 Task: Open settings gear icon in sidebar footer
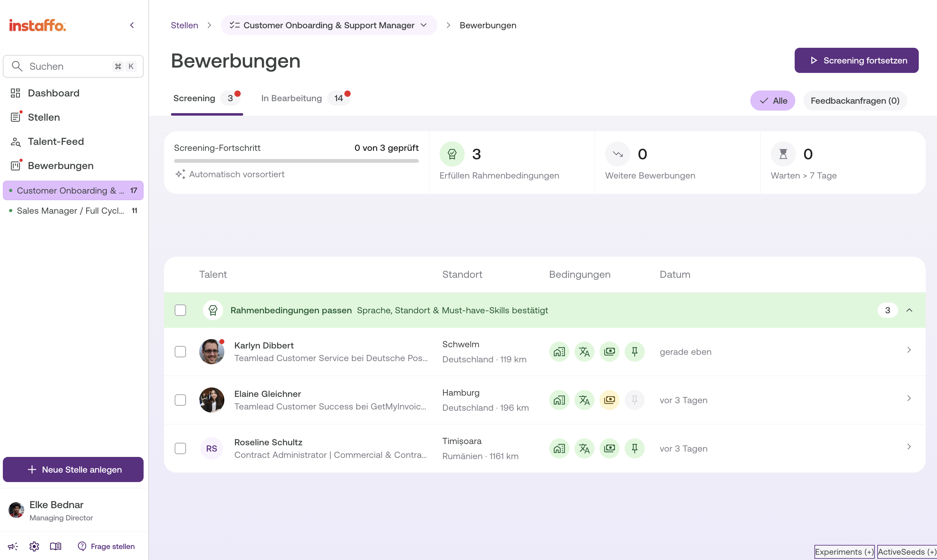34,546
